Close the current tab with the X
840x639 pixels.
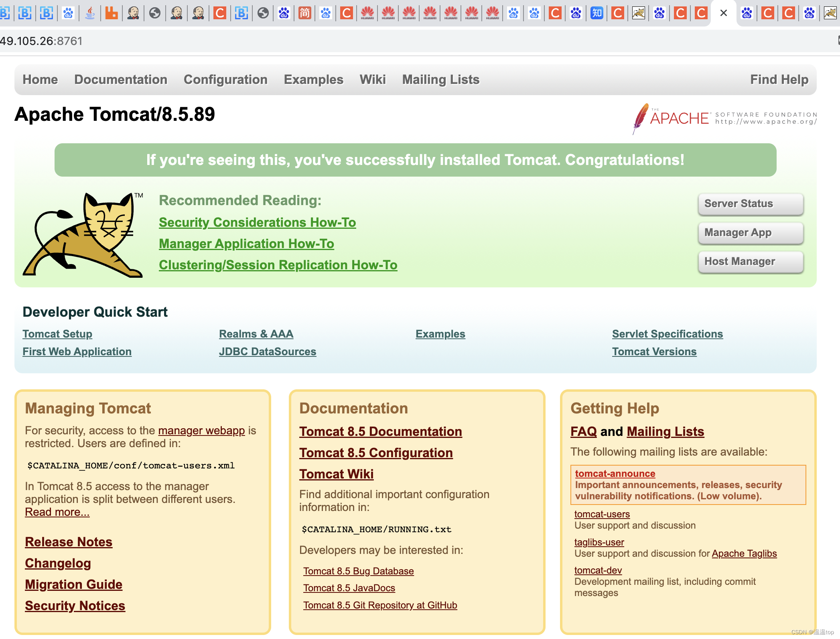point(723,13)
